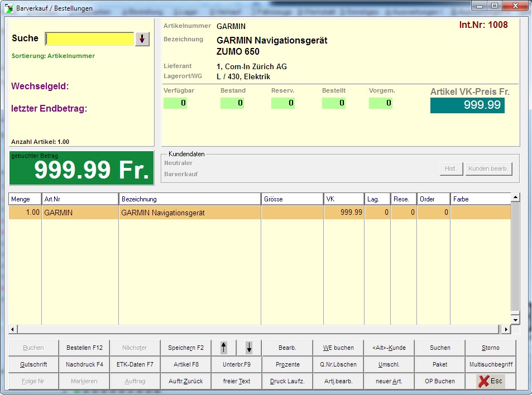Click the green gebuchter Betrag 999.99 Fr. display
Viewport: 532px width, 395px height.
82,168
